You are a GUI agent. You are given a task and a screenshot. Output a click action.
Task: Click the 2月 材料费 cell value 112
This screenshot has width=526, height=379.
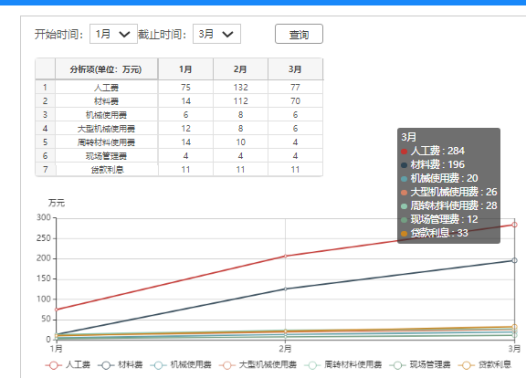point(241,101)
